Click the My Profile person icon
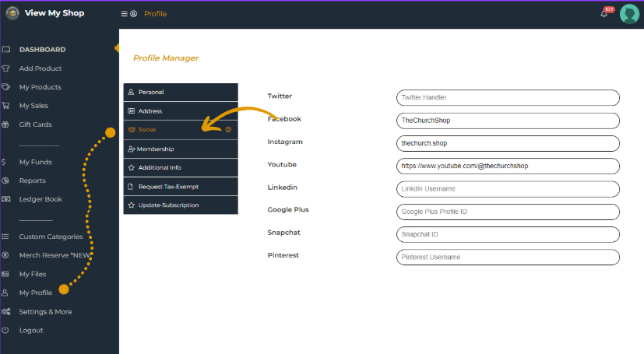 pos(5,293)
